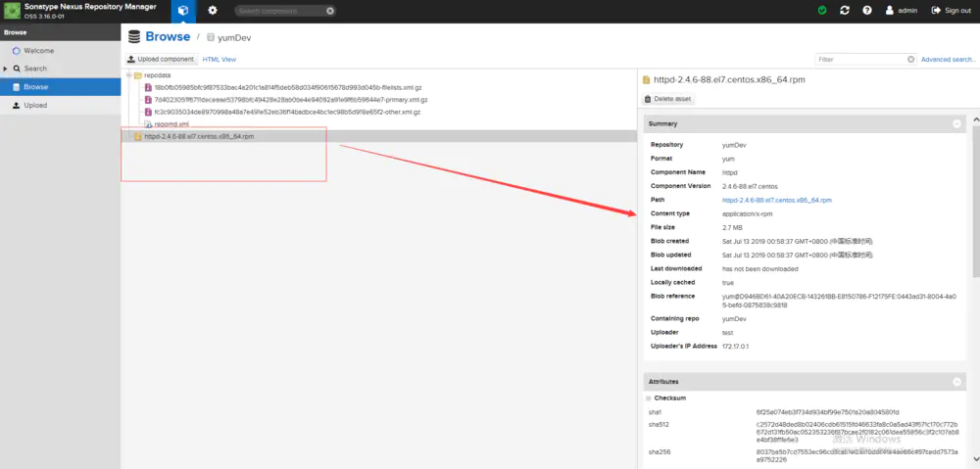This screenshot has height=469, width=980.
Task: Click the rpm icon in detail title
Action: (646, 80)
